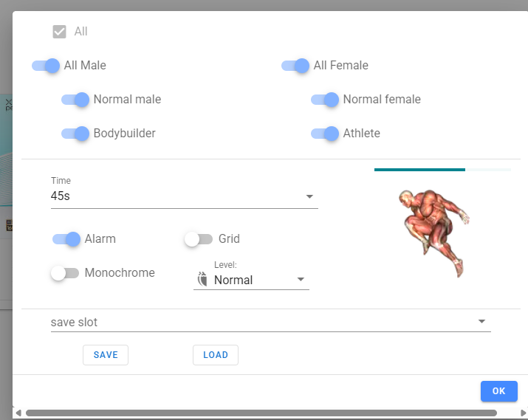The image size is (528, 420).
Task: Toggle off the All Female switch
Action: click(295, 66)
